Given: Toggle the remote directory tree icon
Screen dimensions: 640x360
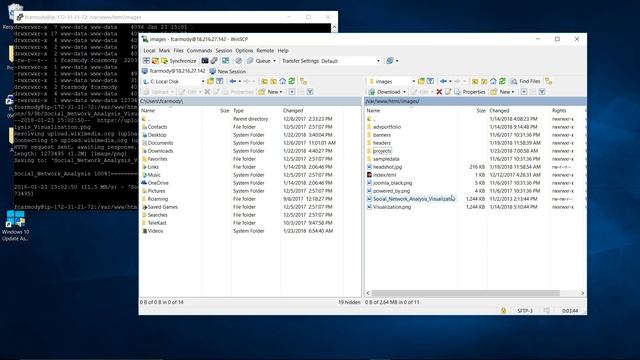Looking at the screenshot, I should click(549, 81).
